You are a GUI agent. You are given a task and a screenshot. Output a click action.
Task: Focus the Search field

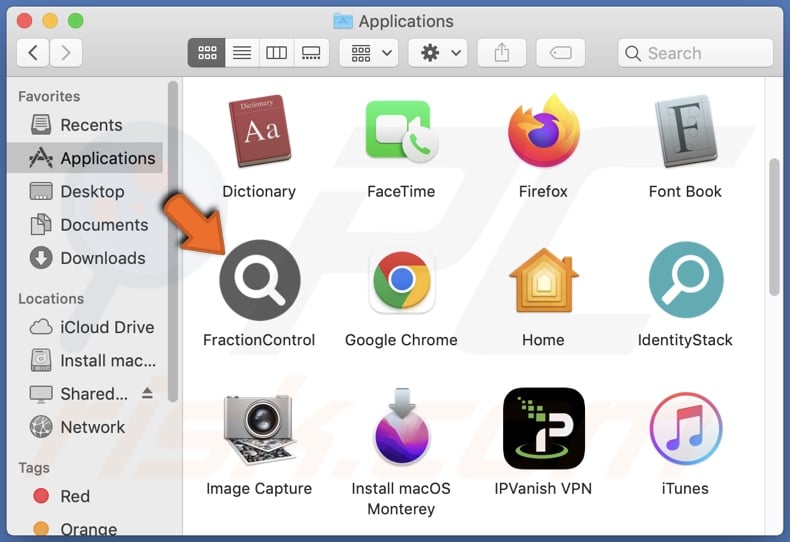pos(695,53)
